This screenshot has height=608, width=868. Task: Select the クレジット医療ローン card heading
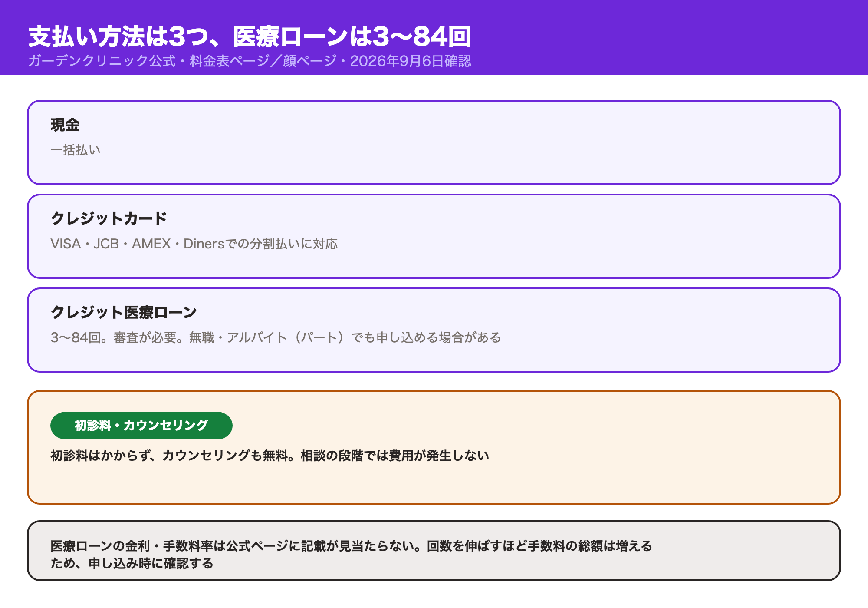click(124, 312)
